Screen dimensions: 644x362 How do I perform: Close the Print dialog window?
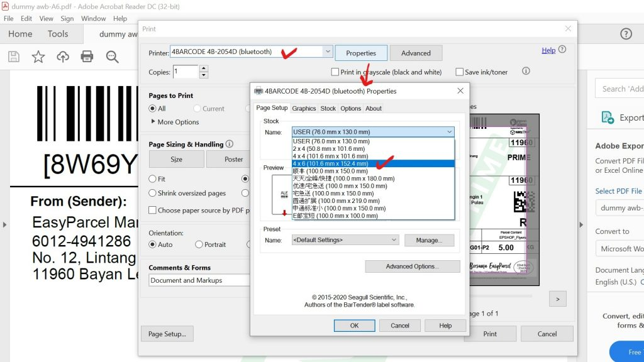point(568,28)
